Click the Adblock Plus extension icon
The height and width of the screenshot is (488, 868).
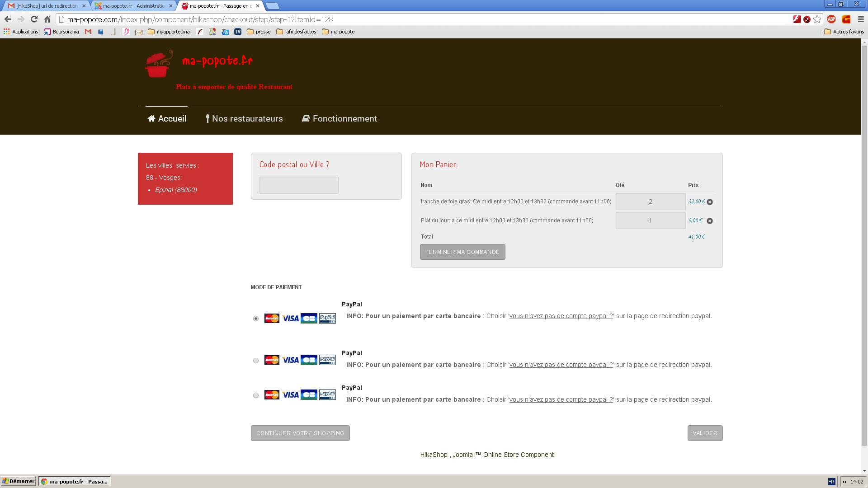[831, 19]
